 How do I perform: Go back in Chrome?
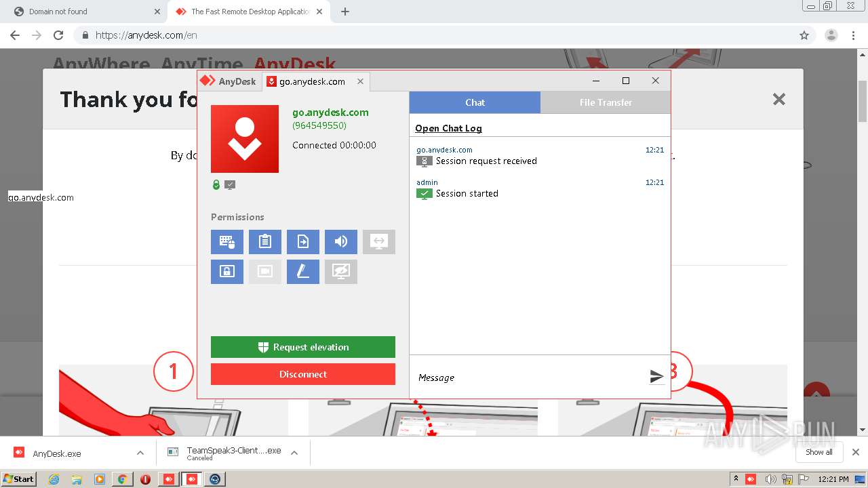tap(15, 35)
